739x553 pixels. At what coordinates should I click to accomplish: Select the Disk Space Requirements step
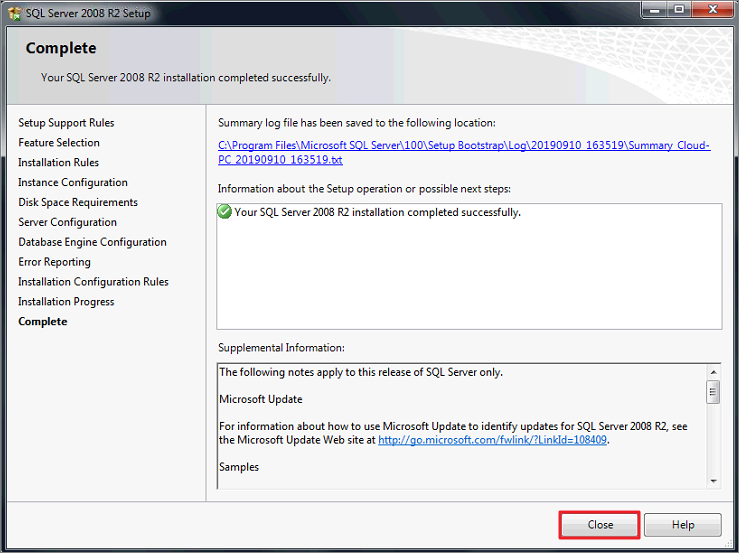[x=78, y=202]
